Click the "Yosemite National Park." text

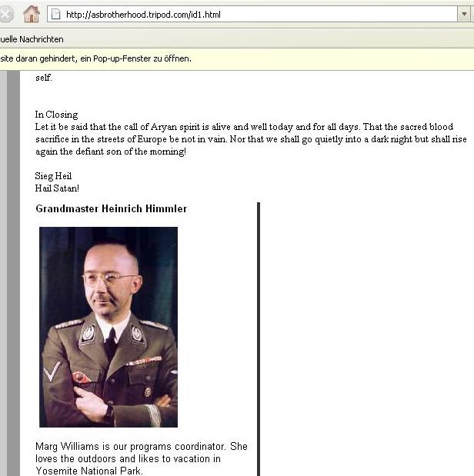coord(88,471)
